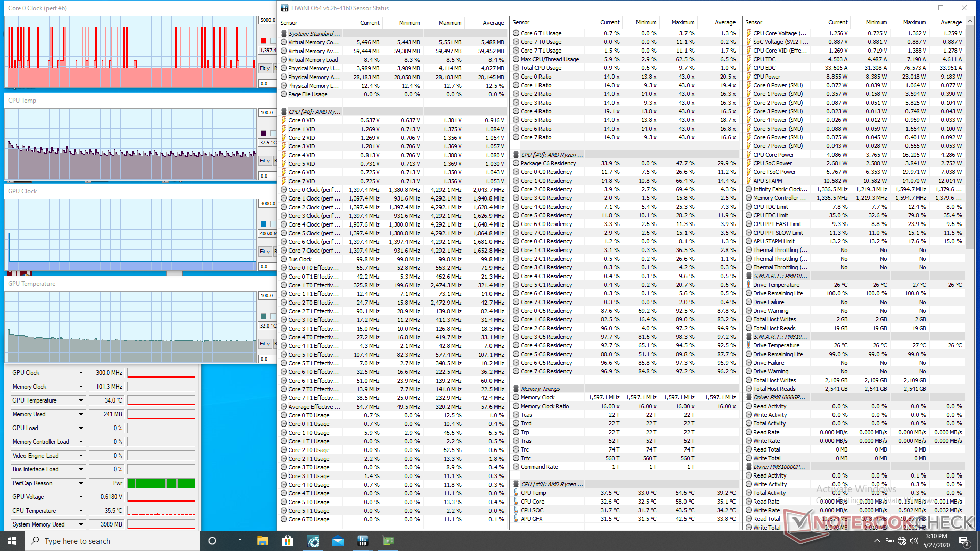Click the teal color swatch in GPU Temperature graph
Screen dimensions: 980x551
point(263,316)
